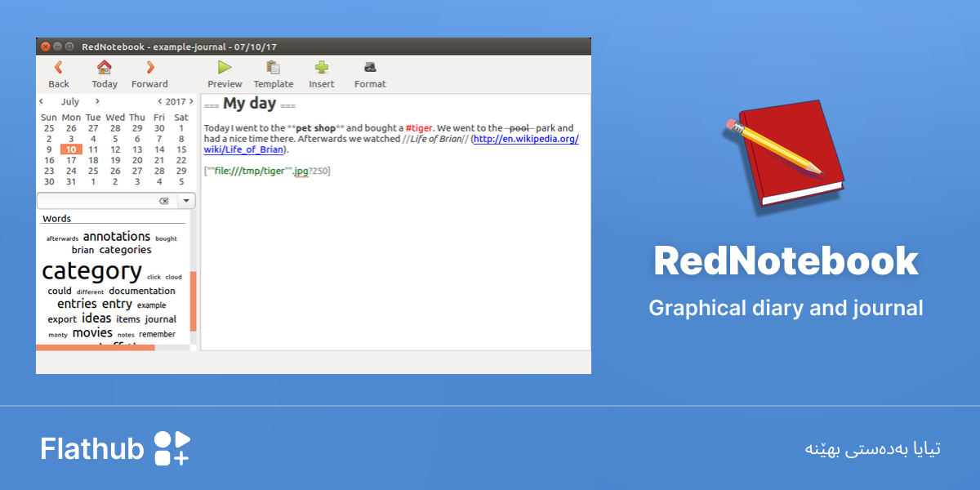Go to previous year before 2017
980x490 pixels.
tap(160, 102)
